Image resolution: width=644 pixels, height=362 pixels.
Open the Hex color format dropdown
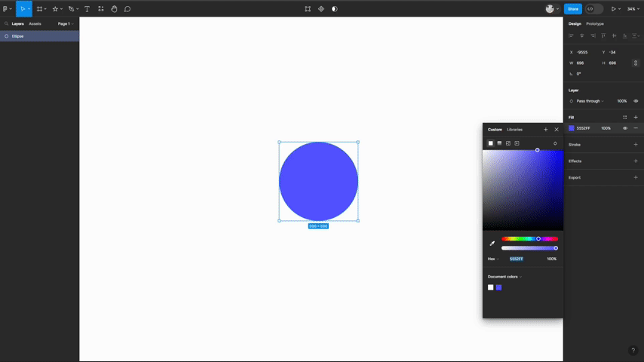[493, 259]
